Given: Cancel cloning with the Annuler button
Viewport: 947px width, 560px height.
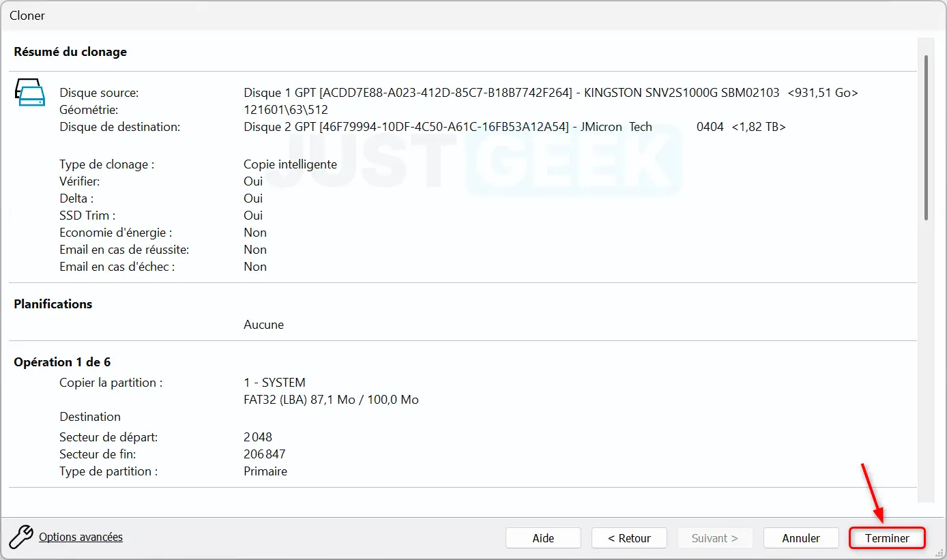Looking at the screenshot, I should tap(801, 538).
